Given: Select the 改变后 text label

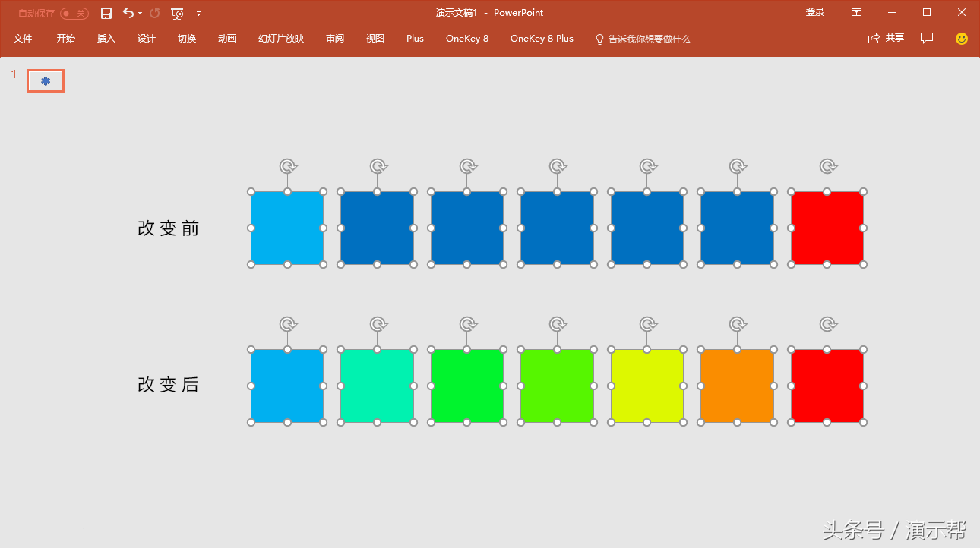Looking at the screenshot, I should tap(168, 385).
